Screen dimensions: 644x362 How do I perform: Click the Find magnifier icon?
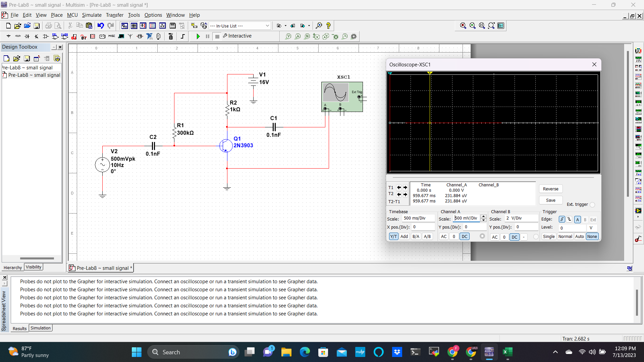pyautogui.click(x=319, y=25)
